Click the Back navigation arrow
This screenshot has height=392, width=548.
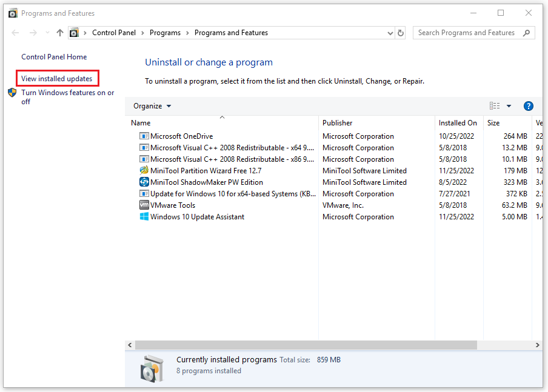[15, 33]
